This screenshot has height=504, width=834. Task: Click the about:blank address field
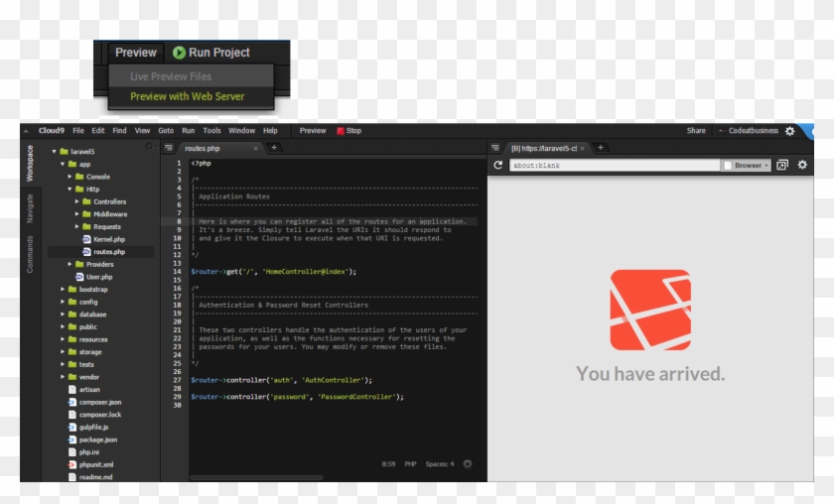point(614,165)
